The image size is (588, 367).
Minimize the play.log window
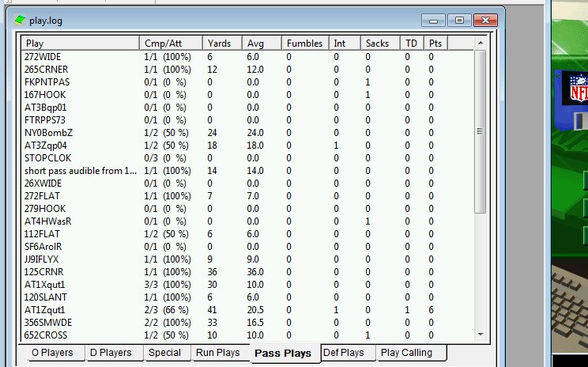[435, 20]
